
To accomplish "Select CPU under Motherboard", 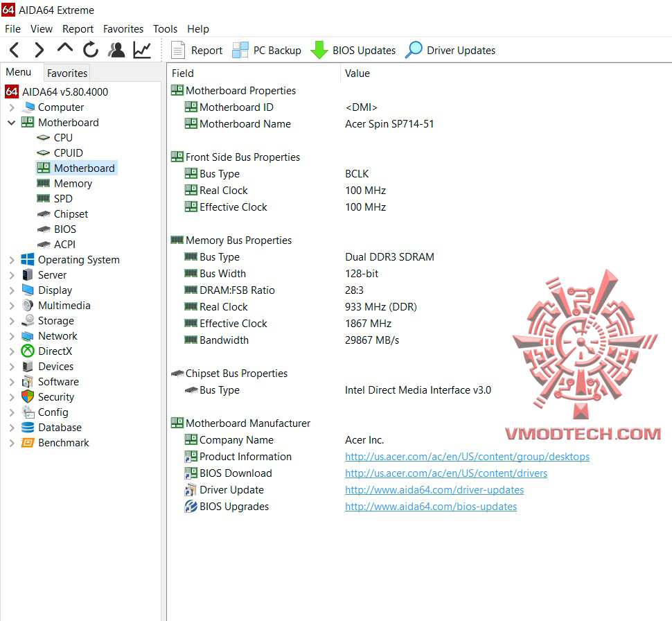I will (63, 138).
